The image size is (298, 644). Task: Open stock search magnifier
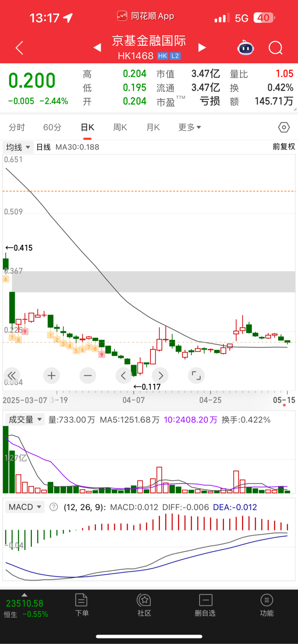point(275,48)
